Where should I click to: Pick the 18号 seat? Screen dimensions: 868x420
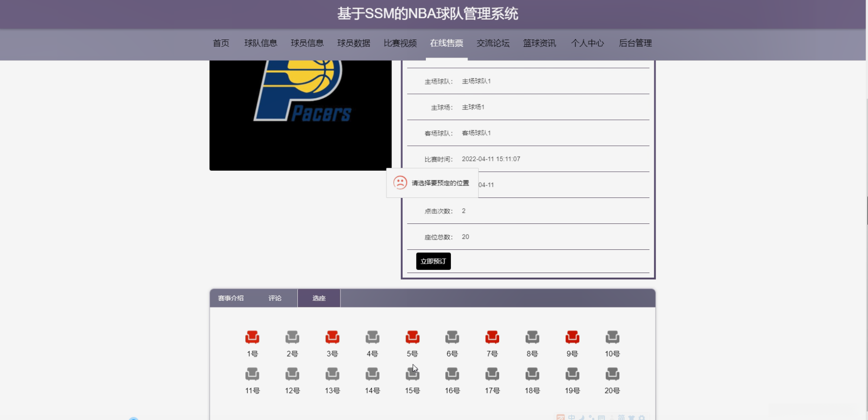(532, 374)
